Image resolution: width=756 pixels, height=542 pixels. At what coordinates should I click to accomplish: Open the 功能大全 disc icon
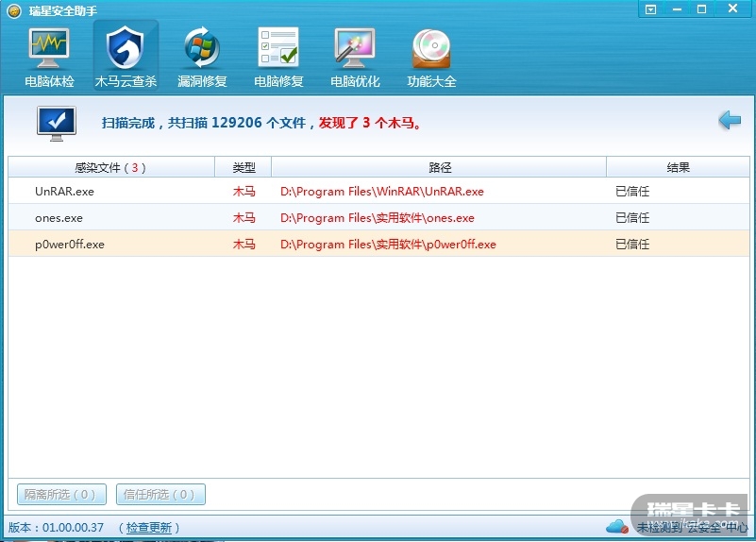tap(431, 49)
